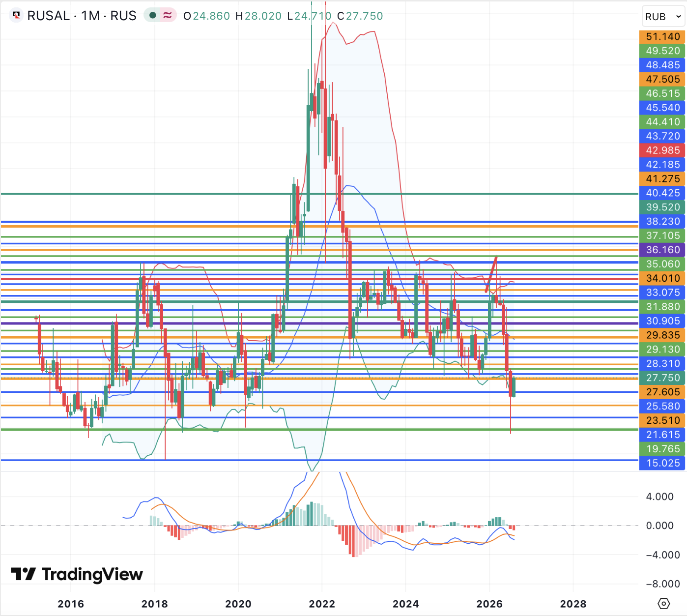Click the 2016 time axis label

tap(71, 604)
